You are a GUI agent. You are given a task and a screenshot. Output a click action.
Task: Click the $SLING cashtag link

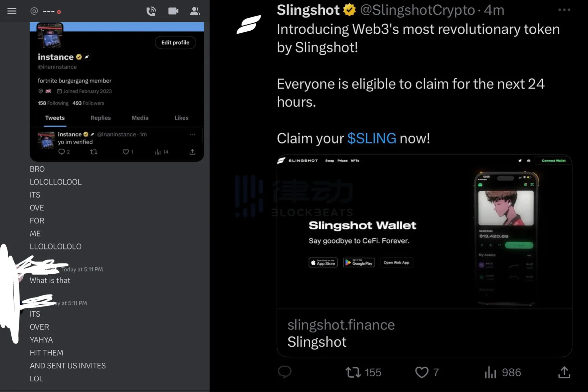372,138
